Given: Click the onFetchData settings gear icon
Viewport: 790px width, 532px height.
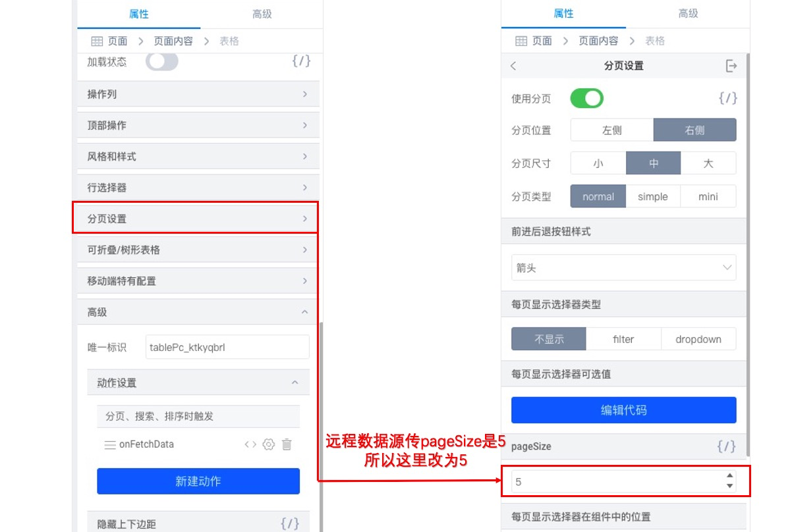Looking at the screenshot, I should coord(269,444).
